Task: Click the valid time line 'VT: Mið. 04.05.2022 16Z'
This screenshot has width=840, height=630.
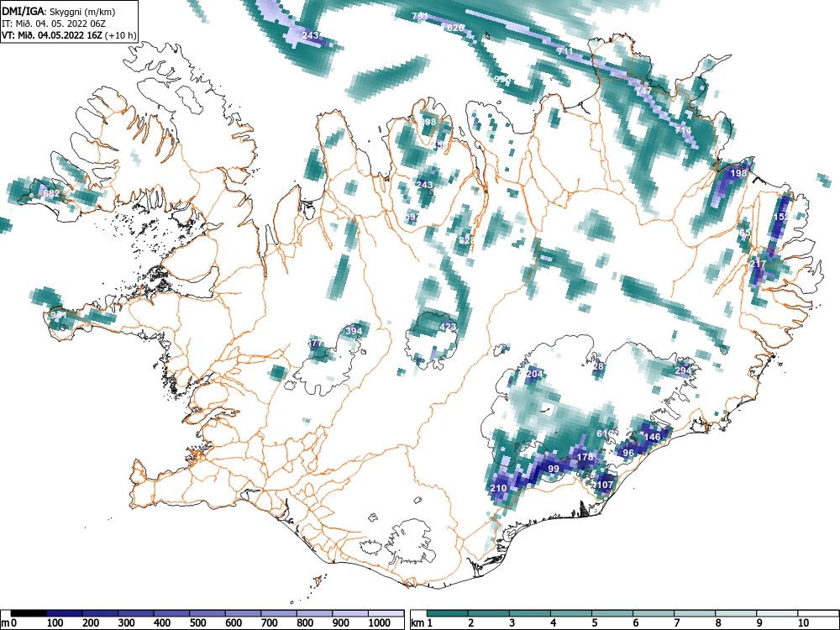Action: tap(52, 35)
